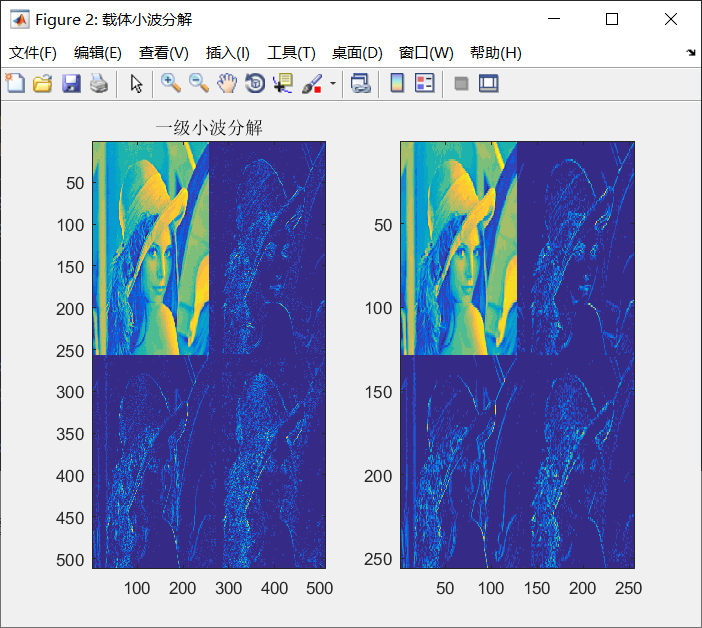The height and width of the screenshot is (628, 702).
Task: Click y-axis label 150 on right plot
Action: (x=378, y=392)
